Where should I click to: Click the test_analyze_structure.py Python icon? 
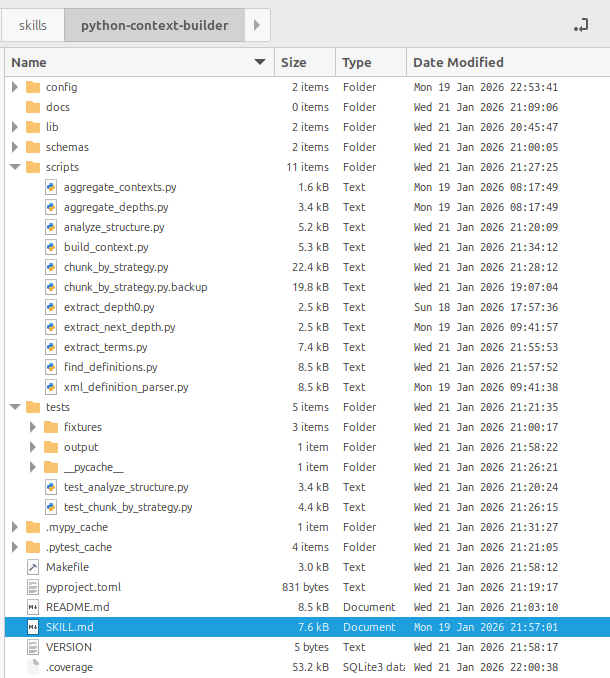pyautogui.click(x=52, y=487)
